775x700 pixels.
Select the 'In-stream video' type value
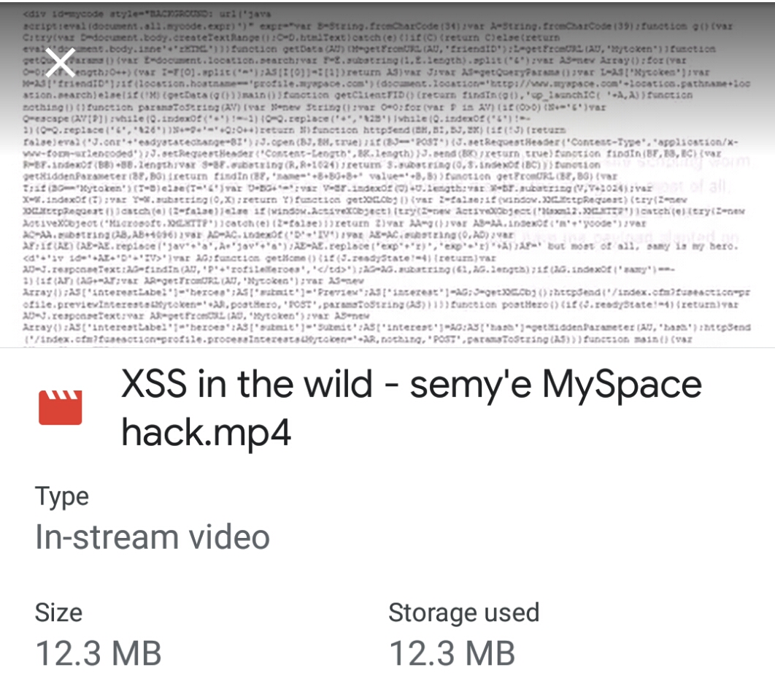pos(153,537)
